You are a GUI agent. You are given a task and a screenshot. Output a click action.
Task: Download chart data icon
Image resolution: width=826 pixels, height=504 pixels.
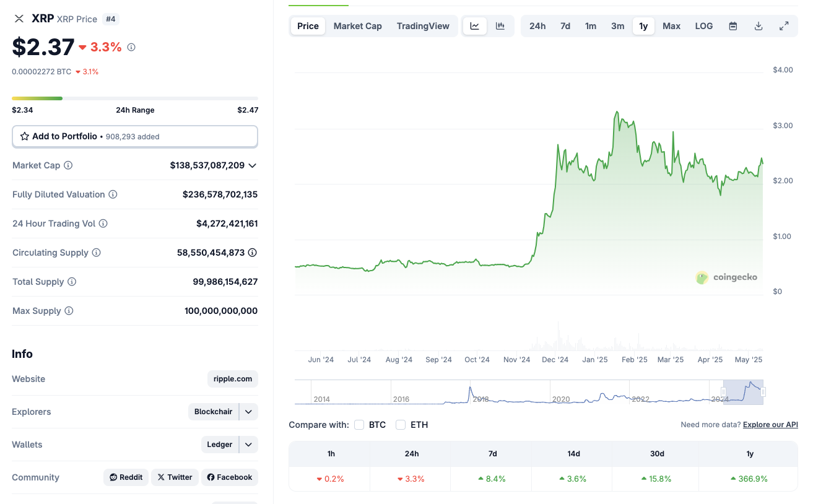point(759,26)
